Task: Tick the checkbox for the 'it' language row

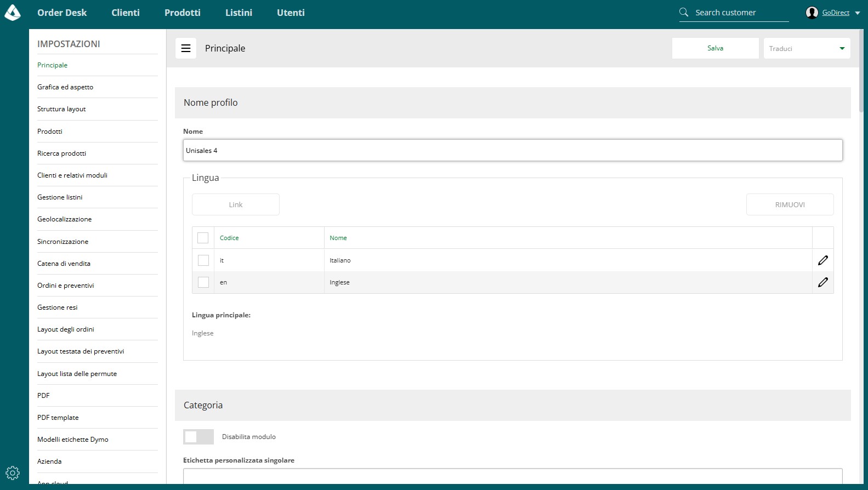Action: tap(203, 260)
